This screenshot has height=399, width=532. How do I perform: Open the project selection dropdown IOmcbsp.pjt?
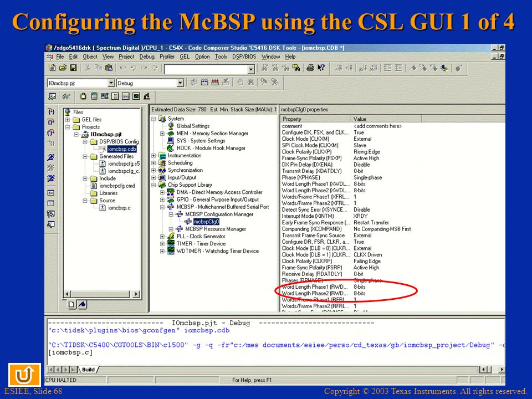click(111, 83)
